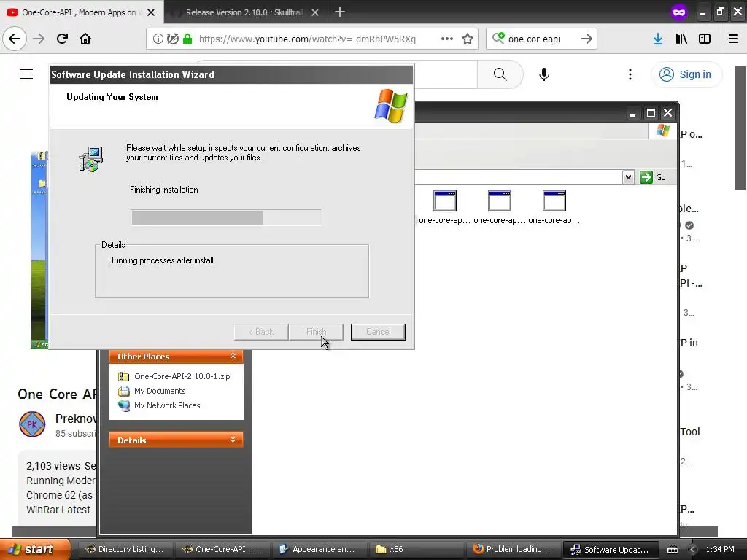
Task: Switch to Release Version 2.10.0 tab
Action: pyautogui.click(x=244, y=12)
